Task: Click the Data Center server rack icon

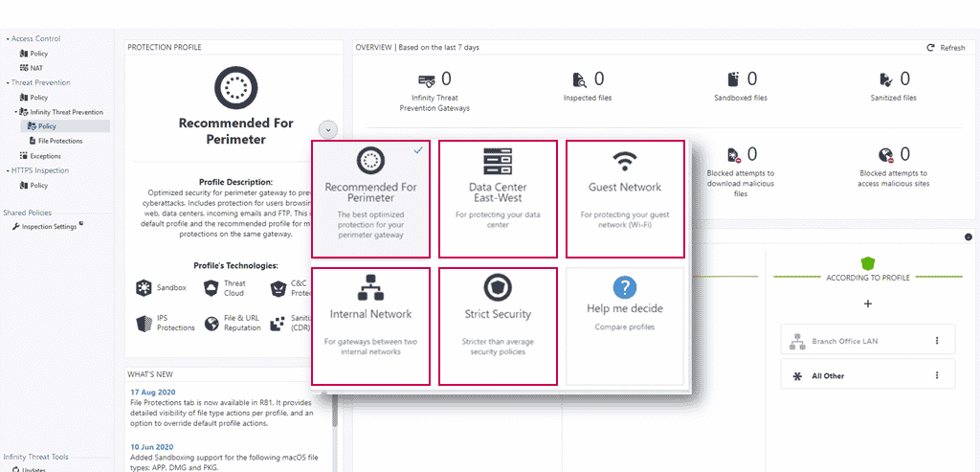Action: coord(498,162)
